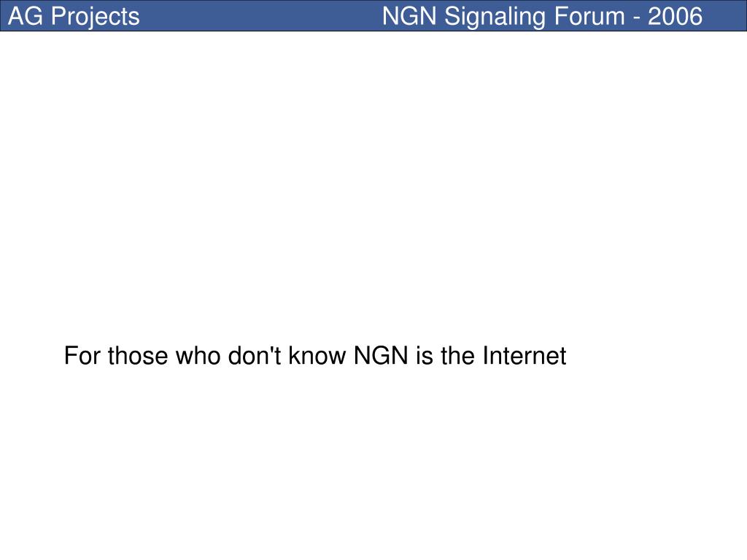Select the "NGN Signaling Forum - 2006" title
Image resolution: width=747 pixels, height=560 pixels.
point(542,16)
